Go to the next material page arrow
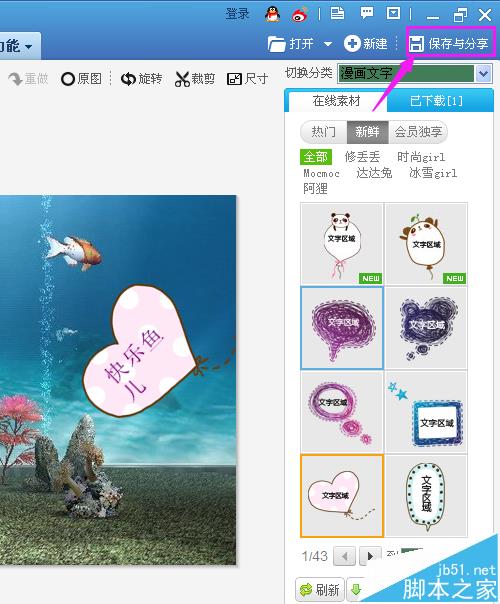 tap(370, 556)
